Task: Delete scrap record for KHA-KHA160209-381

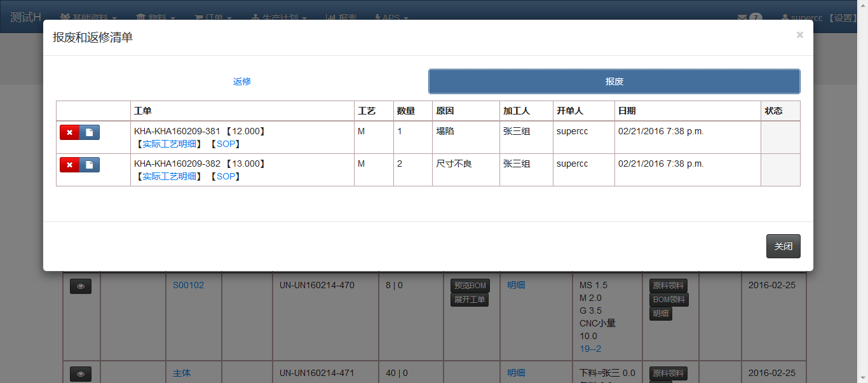Action: 69,132
